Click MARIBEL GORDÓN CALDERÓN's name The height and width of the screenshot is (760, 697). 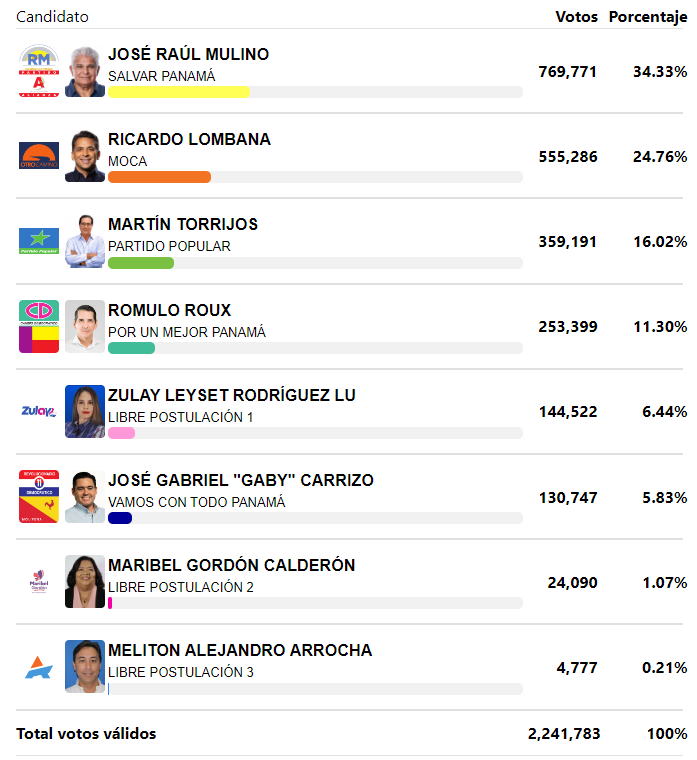coord(232,565)
